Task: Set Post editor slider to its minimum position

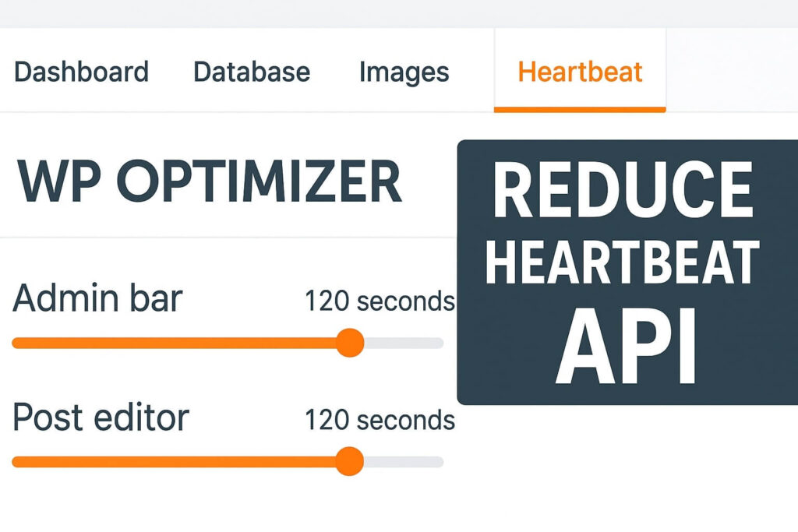Action: click(14, 461)
